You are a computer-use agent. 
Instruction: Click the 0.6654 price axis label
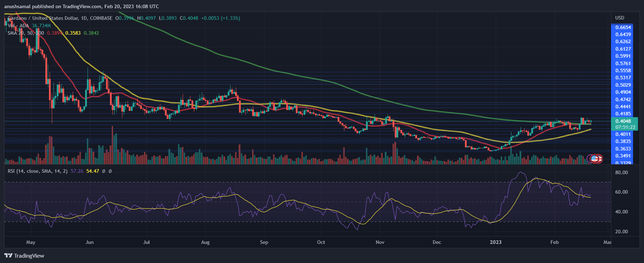623,27
